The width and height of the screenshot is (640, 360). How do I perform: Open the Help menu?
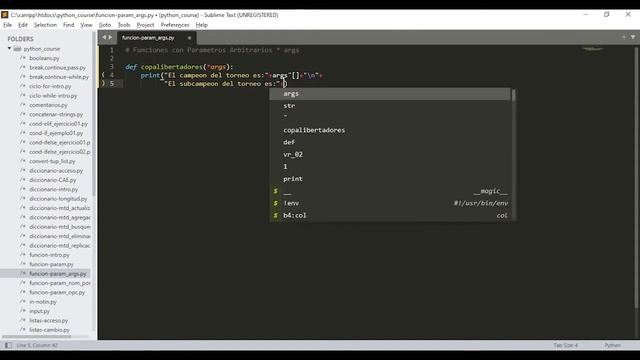point(202,25)
